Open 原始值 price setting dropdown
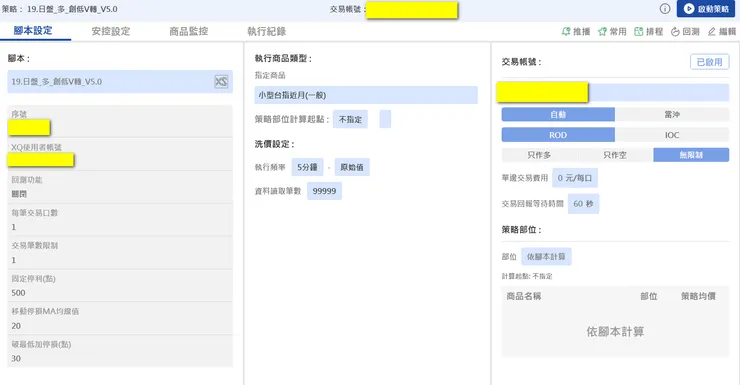This screenshot has height=385, width=740. [x=352, y=167]
